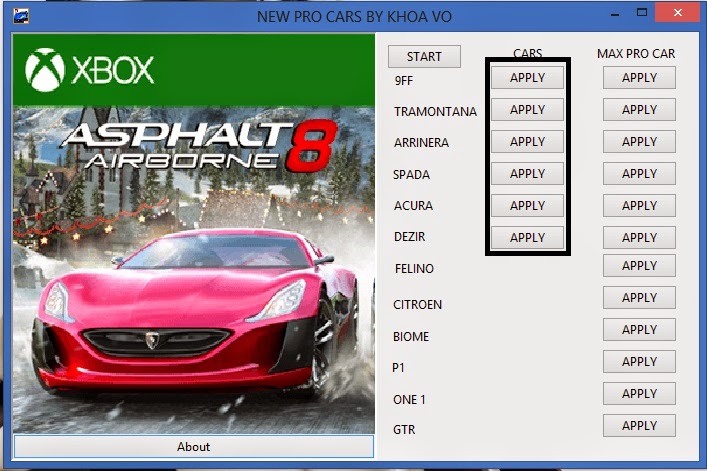The height and width of the screenshot is (471, 707).
Task: Click the TRAMONTANA label
Action: [435, 112]
